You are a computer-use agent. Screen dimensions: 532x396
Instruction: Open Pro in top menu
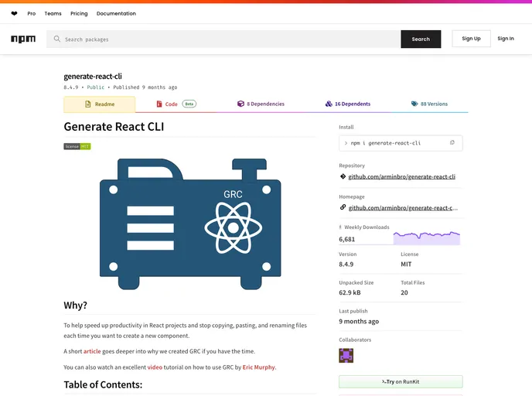(32, 14)
